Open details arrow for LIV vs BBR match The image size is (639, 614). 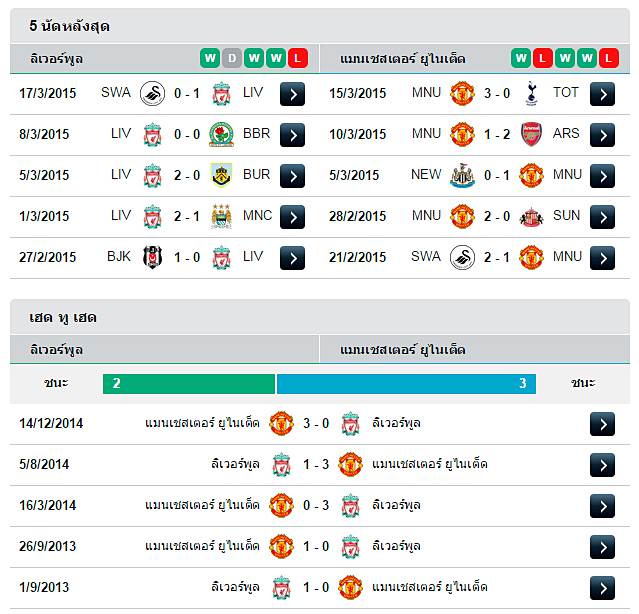[x=292, y=135]
